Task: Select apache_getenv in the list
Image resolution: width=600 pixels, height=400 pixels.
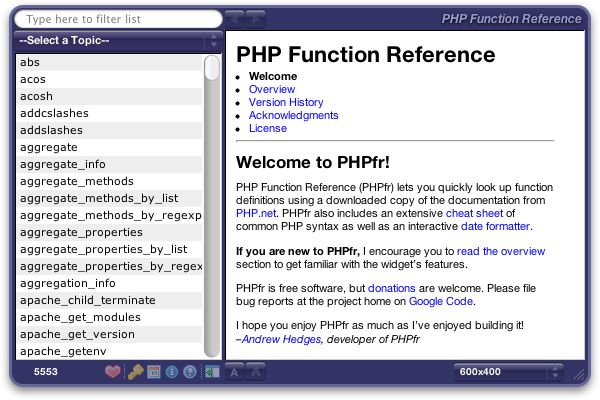Action: click(x=109, y=351)
